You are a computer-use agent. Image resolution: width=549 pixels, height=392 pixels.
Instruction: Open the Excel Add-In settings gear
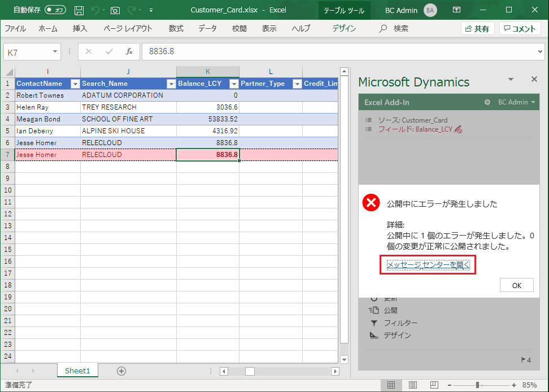[487, 102]
